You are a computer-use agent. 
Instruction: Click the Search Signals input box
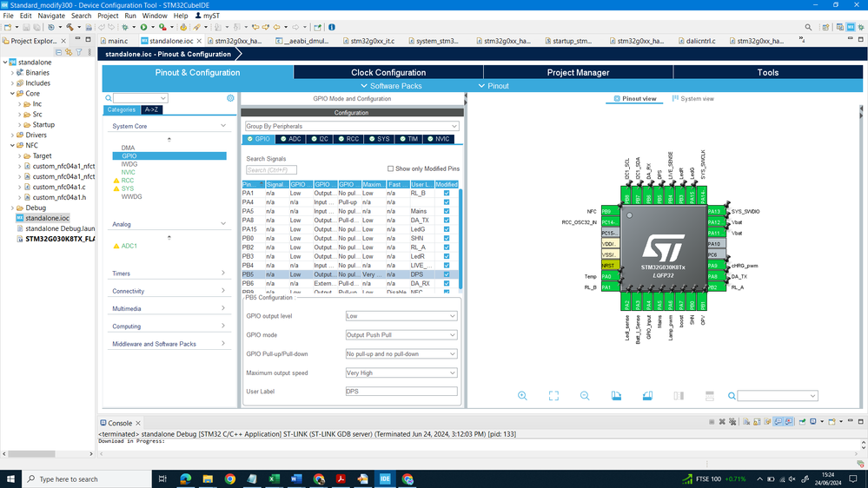271,170
